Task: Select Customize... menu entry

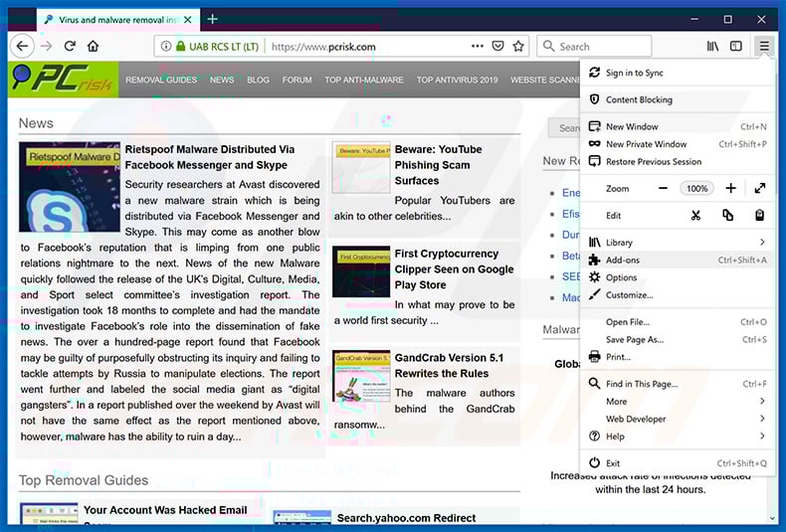Action: (x=678, y=295)
